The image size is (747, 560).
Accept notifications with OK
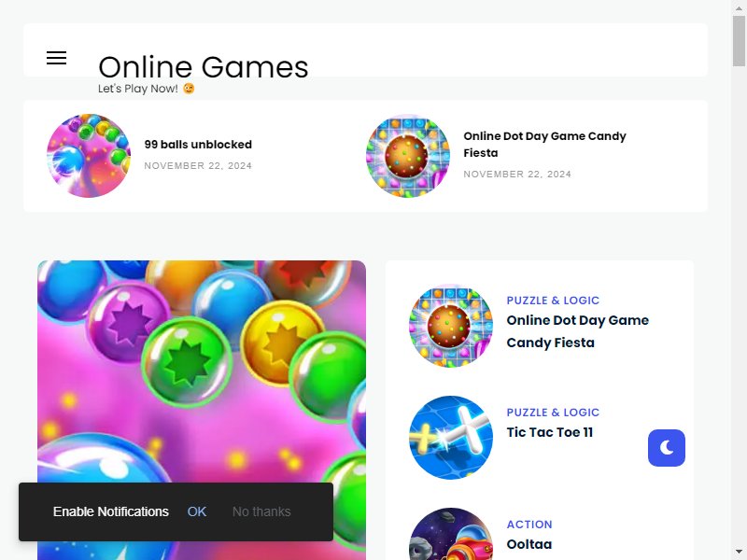[197, 511]
